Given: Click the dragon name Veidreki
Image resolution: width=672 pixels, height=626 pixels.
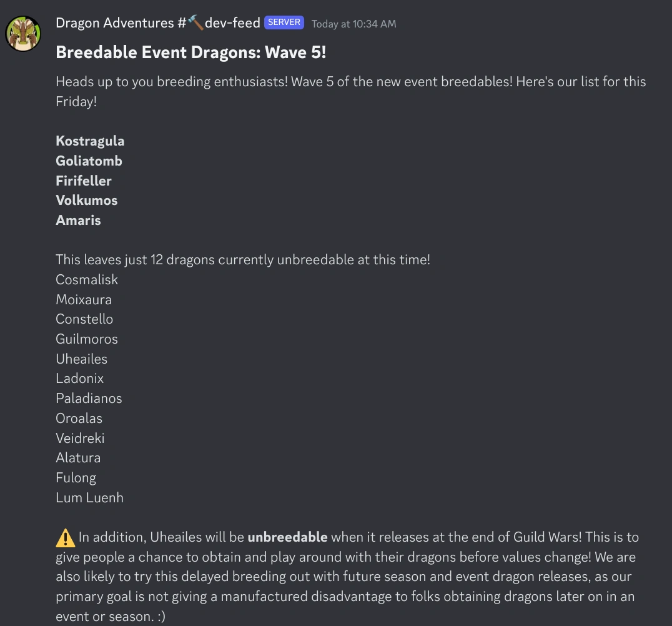Looking at the screenshot, I should [x=80, y=438].
